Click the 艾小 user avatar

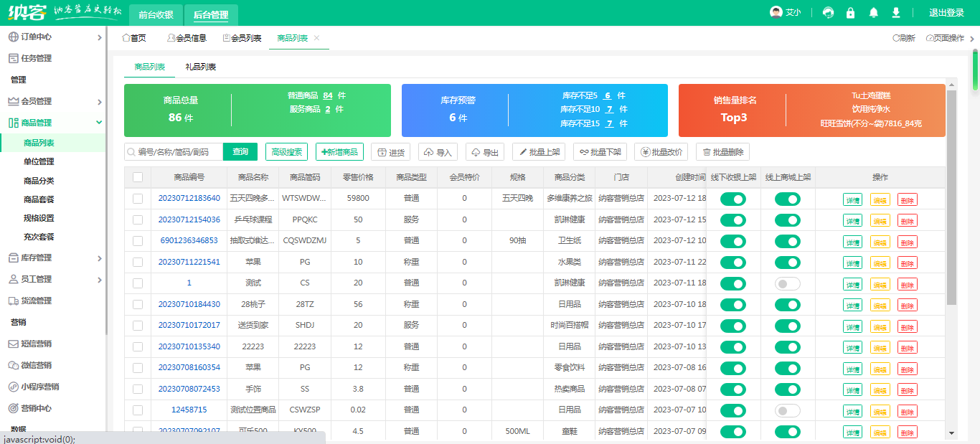(776, 13)
